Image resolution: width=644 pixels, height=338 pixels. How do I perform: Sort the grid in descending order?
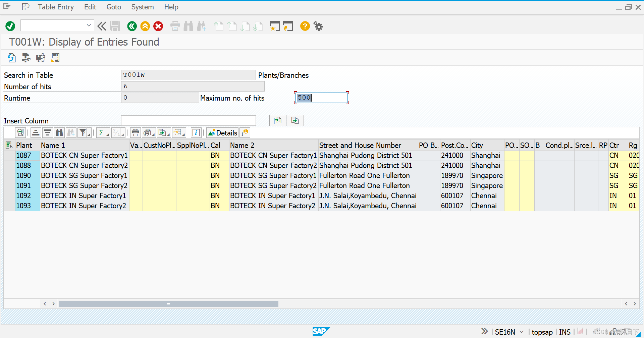[48, 133]
